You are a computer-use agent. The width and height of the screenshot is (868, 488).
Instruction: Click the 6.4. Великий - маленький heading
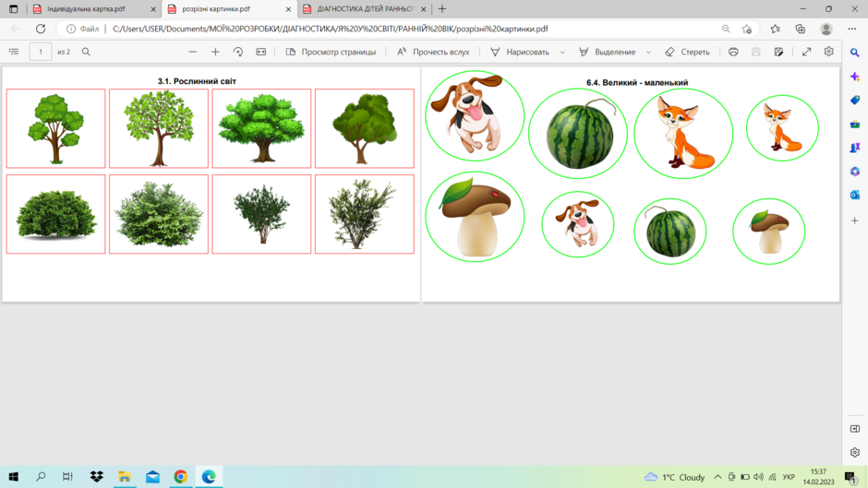[637, 82]
